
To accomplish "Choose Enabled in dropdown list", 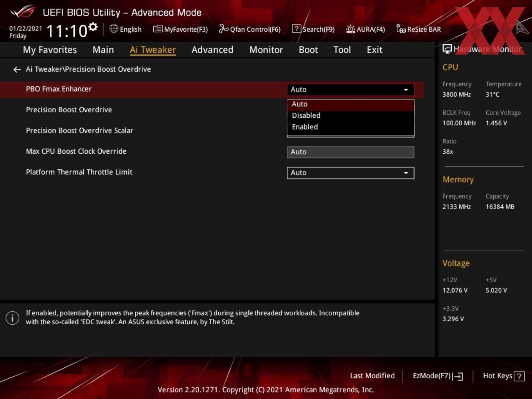I will [x=350, y=127].
